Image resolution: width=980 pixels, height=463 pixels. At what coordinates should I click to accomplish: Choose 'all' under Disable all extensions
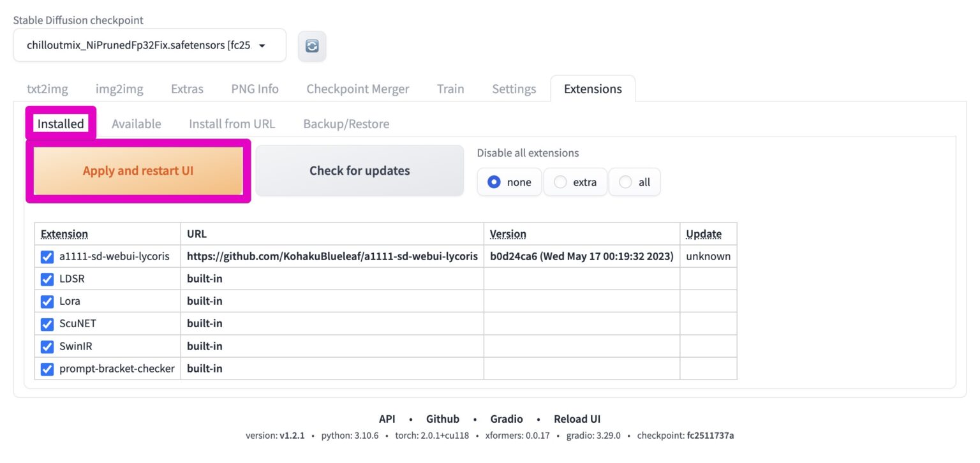click(x=625, y=182)
